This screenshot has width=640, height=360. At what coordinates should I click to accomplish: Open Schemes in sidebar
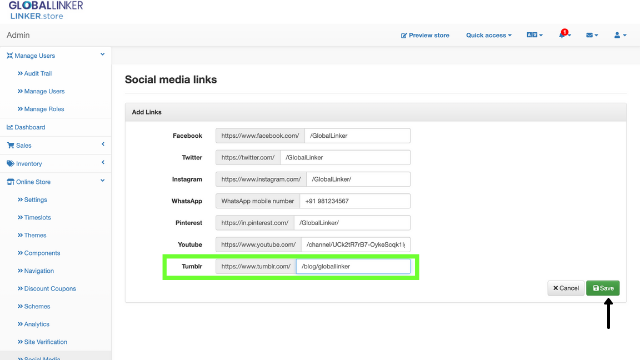(x=34, y=306)
